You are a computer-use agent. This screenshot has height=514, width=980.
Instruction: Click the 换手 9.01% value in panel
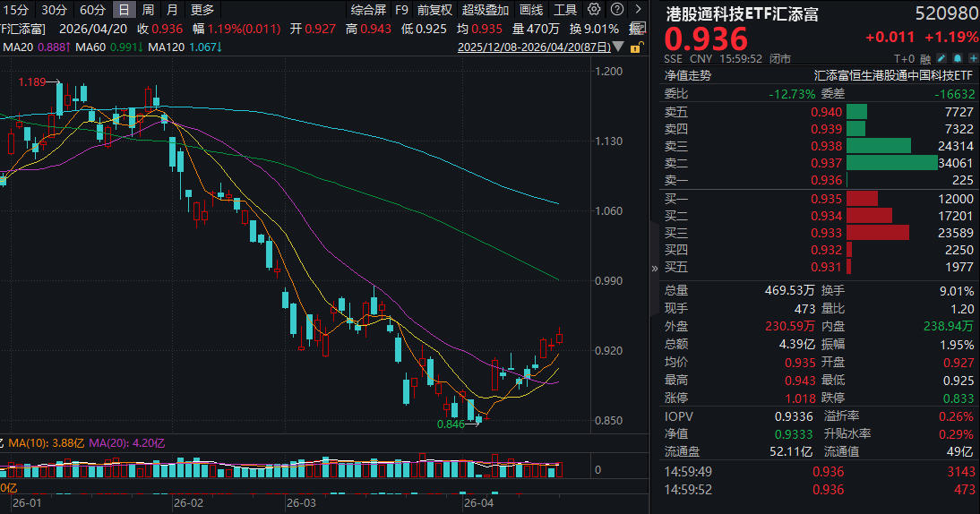click(956, 291)
